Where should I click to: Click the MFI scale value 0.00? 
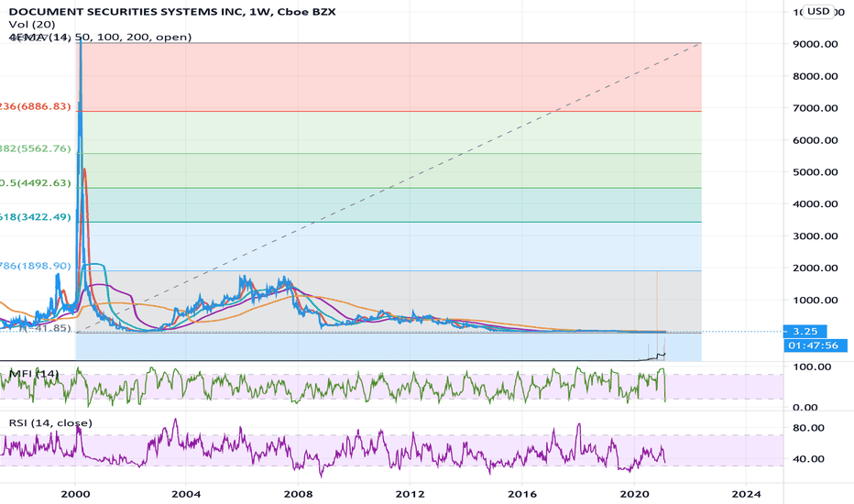click(805, 408)
